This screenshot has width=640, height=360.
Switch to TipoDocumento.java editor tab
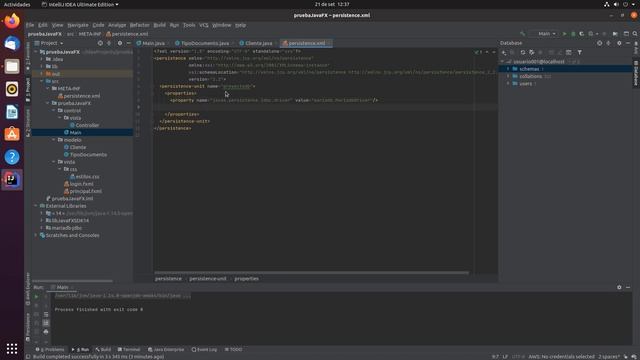tap(203, 43)
